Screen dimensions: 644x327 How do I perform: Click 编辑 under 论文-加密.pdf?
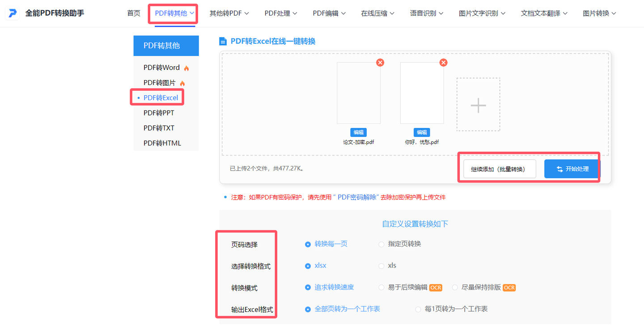point(358,132)
